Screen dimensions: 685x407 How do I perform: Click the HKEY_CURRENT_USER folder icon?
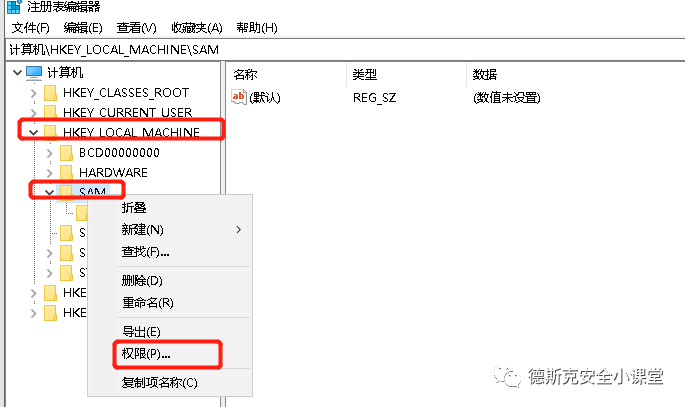[x=50, y=113]
